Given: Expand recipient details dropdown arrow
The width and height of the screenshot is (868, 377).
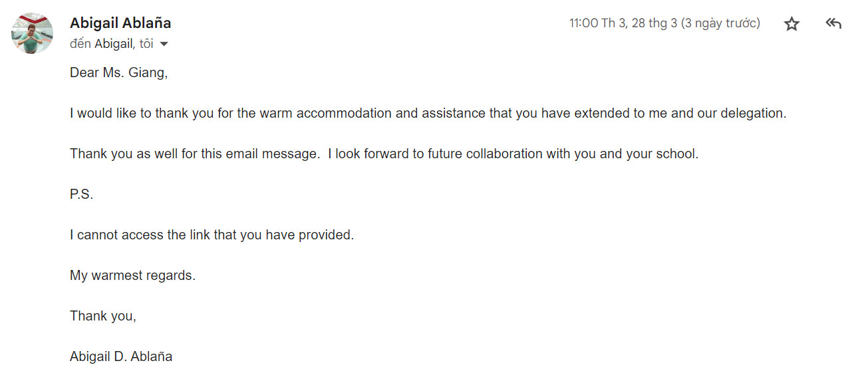Looking at the screenshot, I should [x=164, y=45].
